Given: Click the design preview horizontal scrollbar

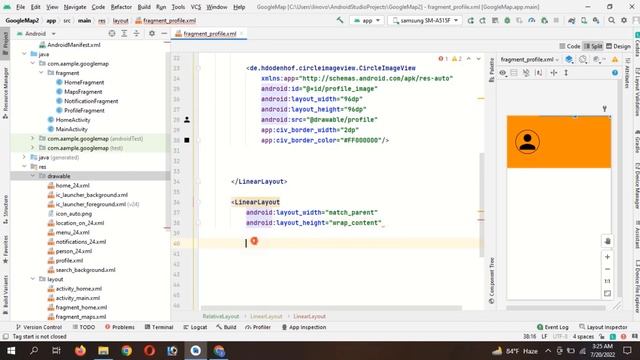Looking at the screenshot, I should click(x=556, y=308).
